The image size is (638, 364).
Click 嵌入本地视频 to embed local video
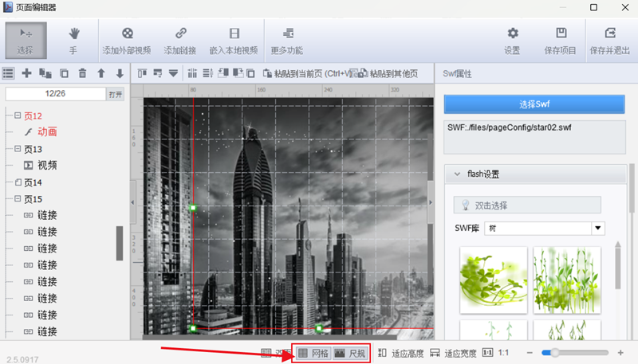click(234, 41)
